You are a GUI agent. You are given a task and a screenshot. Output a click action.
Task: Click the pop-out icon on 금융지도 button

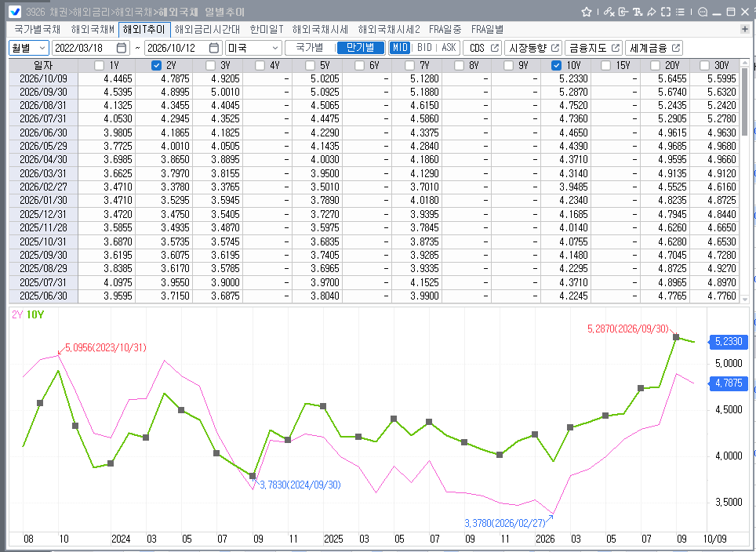(615, 48)
